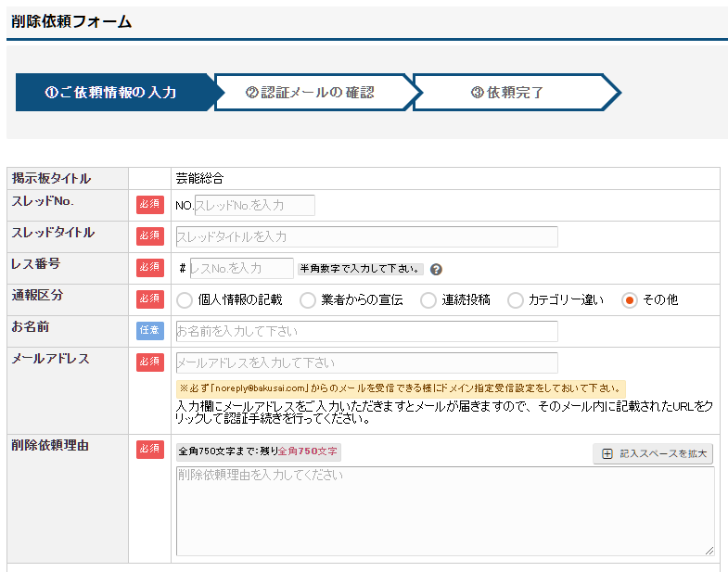The width and height of the screenshot is (728, 572).
Task: Grab the textarea resize handle corner
Action: pos(709,550)
